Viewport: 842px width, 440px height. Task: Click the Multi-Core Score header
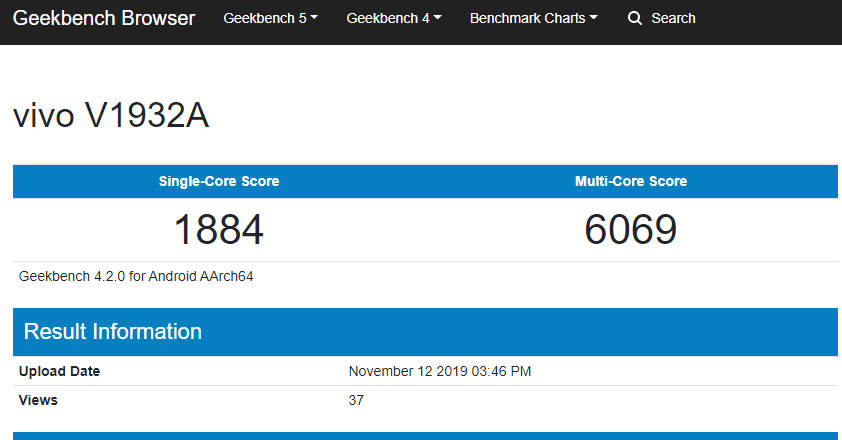click(631, 181)
